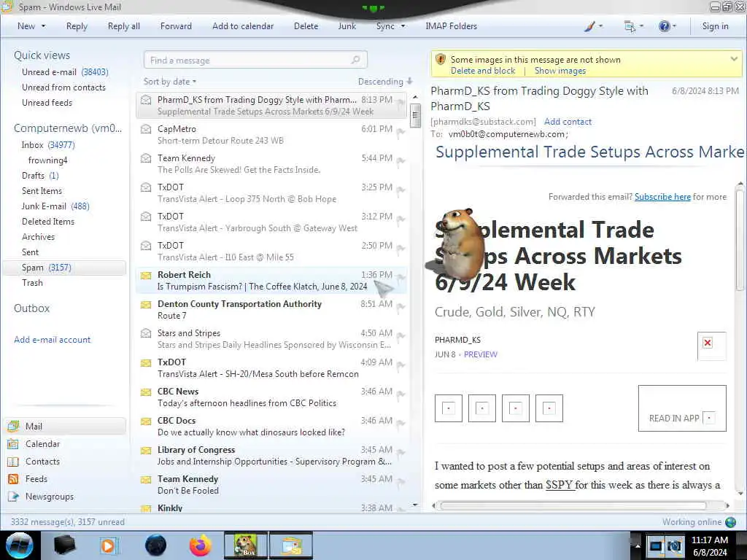
Task: Open the media player taskbar icon
Action: point(109,545)
